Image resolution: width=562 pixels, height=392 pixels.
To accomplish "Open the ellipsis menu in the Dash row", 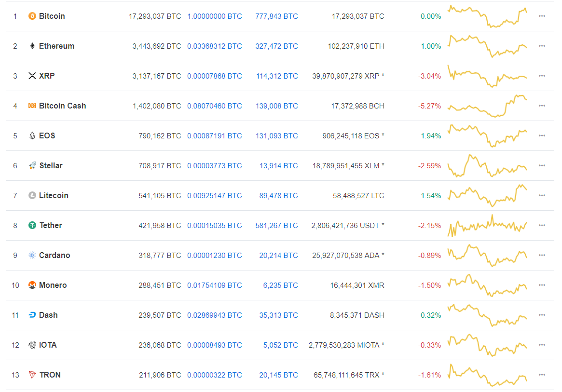I will point(542,315).
